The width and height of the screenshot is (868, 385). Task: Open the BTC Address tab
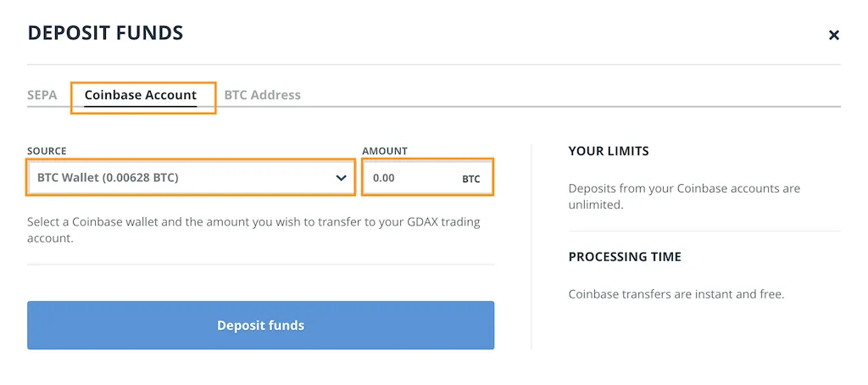pos(263,95)
